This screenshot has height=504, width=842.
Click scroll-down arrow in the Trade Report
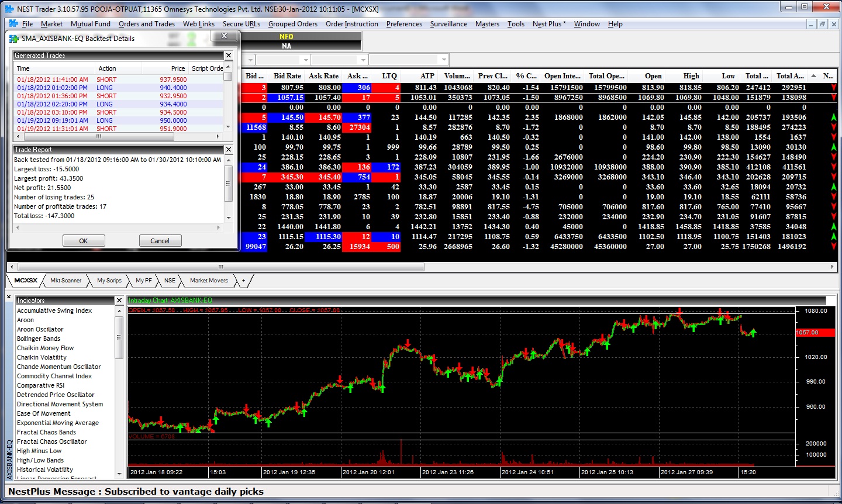point(229,218)
